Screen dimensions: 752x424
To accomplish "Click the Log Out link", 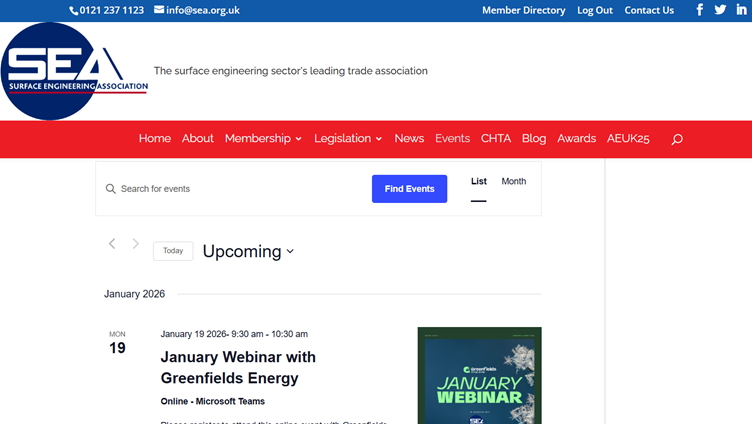I will [x=595, y=10].
